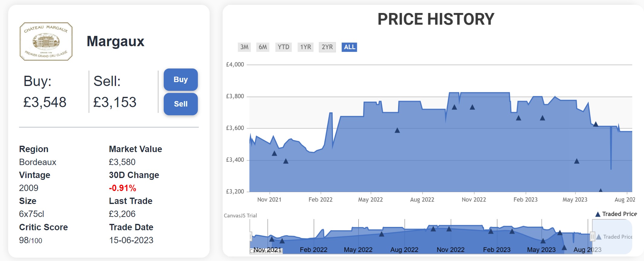Click the 6x75cl size value
644x261 pixels.
click(x=31, y=214)
